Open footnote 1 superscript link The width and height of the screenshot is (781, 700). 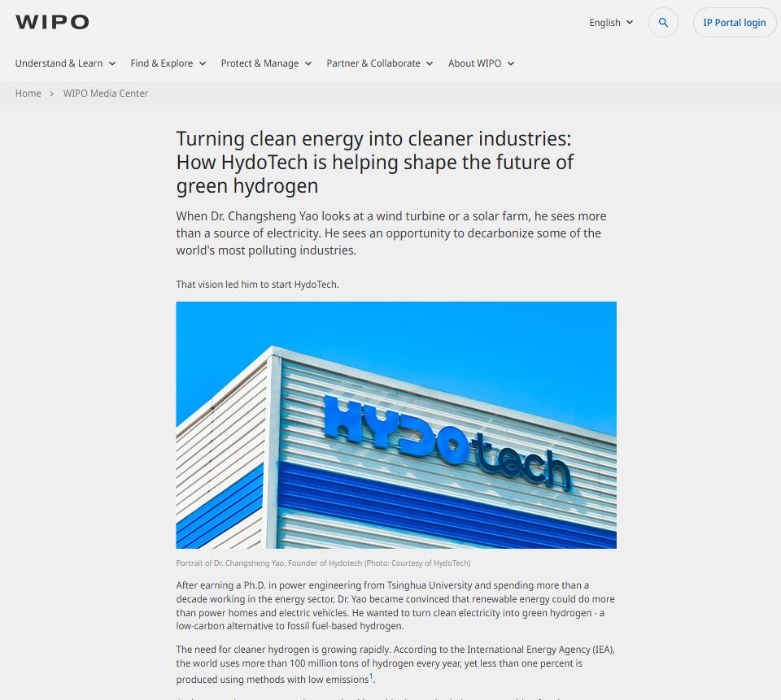(x=371, y=676)
